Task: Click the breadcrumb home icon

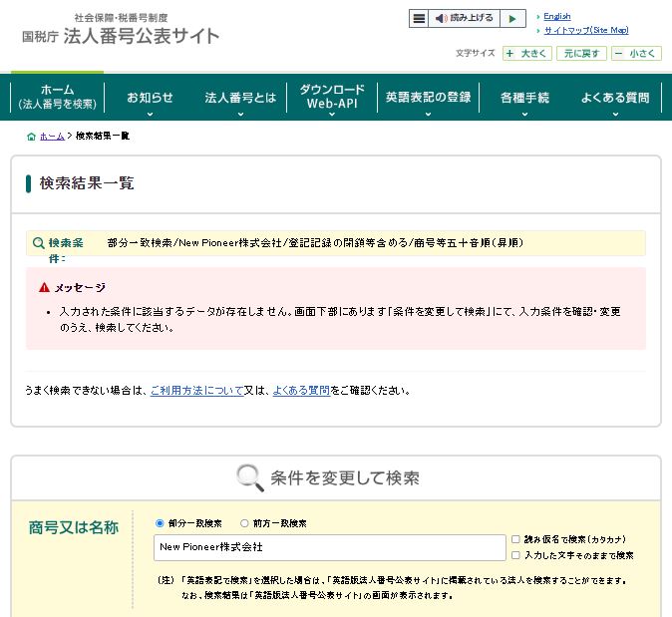Action: point(31,137)
